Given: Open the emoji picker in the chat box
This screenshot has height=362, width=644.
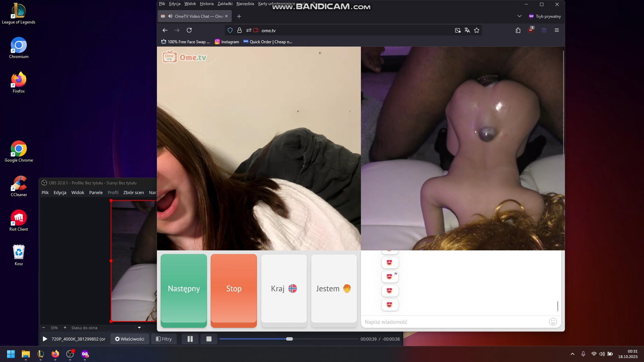Looking at the screenshot, I should point(553,322).
